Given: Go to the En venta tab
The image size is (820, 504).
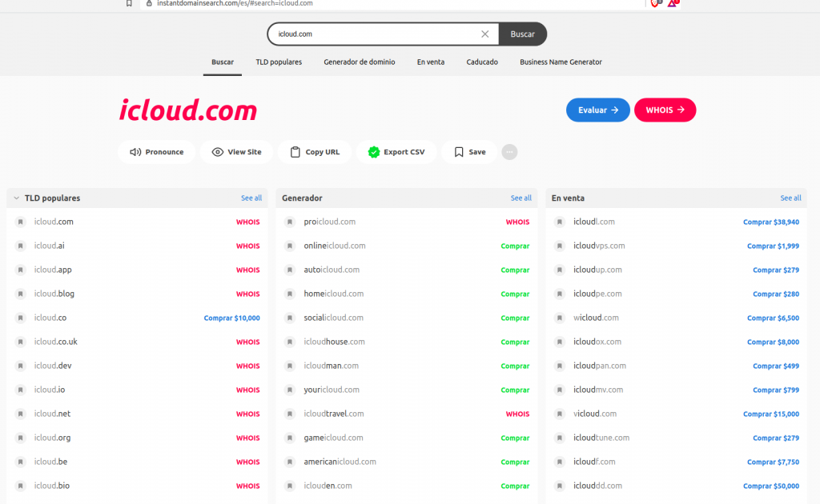Looking at the screenshot, I should (430, 62).
